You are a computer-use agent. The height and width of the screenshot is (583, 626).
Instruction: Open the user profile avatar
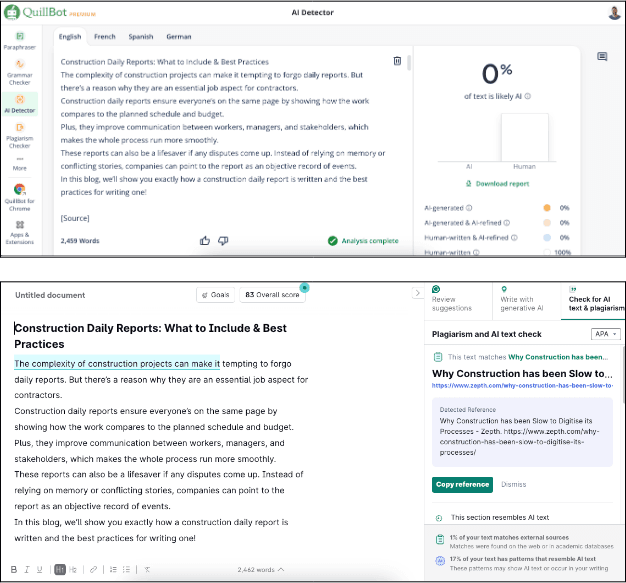[x=614, y=12]
